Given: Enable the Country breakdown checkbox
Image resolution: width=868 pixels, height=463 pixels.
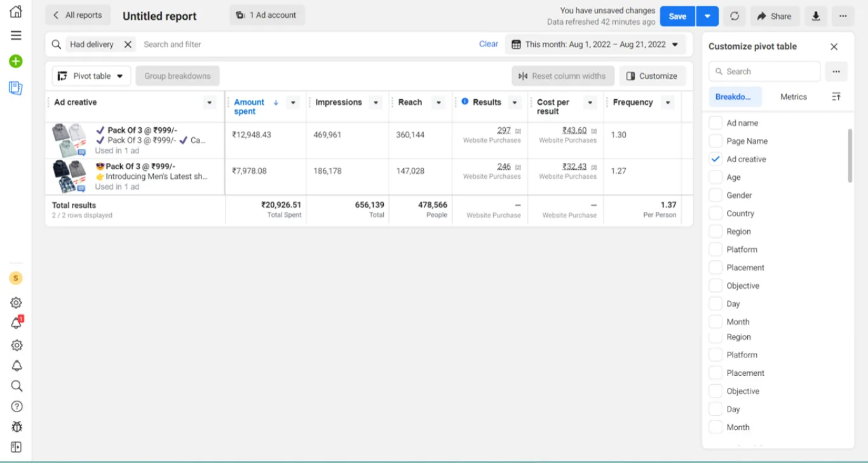Looking at the screenshot, I should (x=715, y=214).
